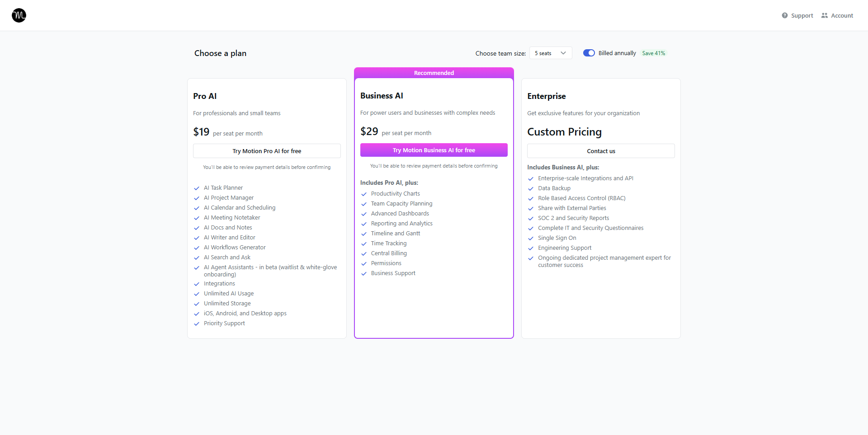
Task: Click the chevron arrow in seats selector
Action: 563,53
